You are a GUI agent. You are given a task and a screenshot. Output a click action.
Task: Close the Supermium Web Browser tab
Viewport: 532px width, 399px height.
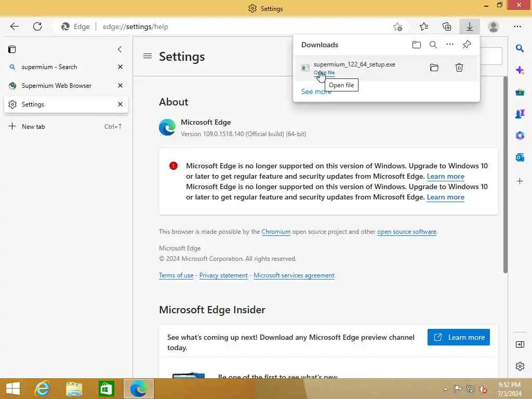pos(120,86)
